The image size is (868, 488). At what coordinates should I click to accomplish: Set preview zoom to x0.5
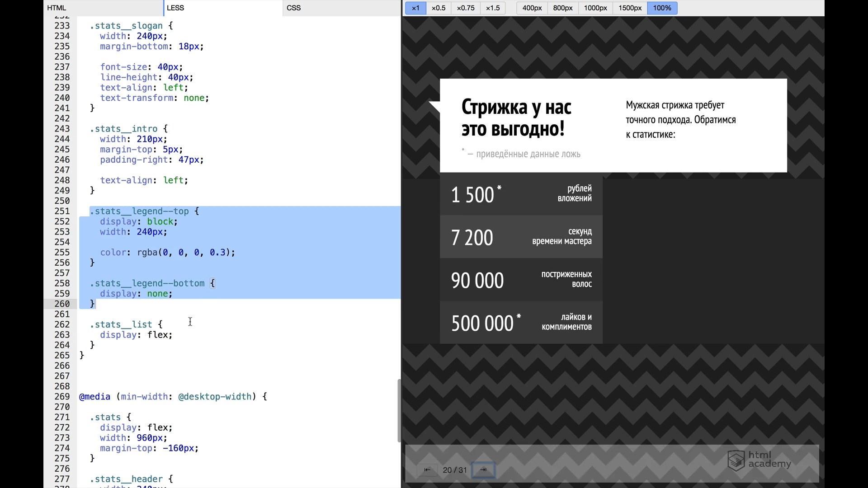tap(438, 8)
